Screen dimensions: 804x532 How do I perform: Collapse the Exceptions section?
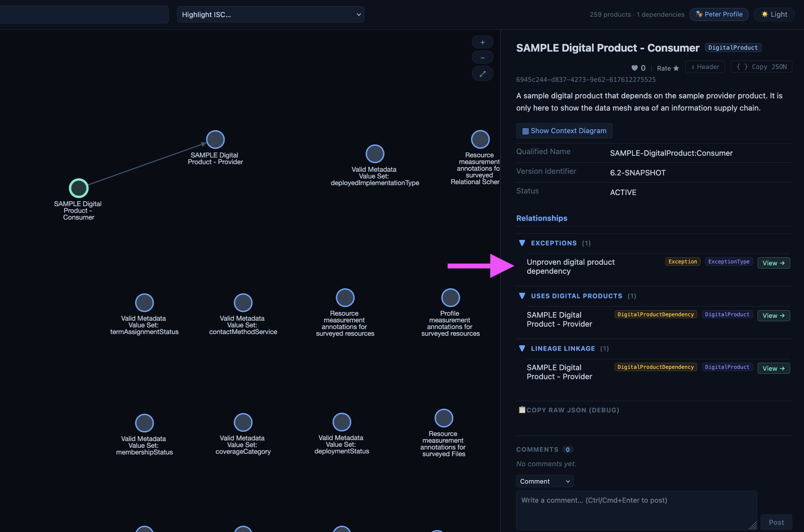[x=522, y=243]
